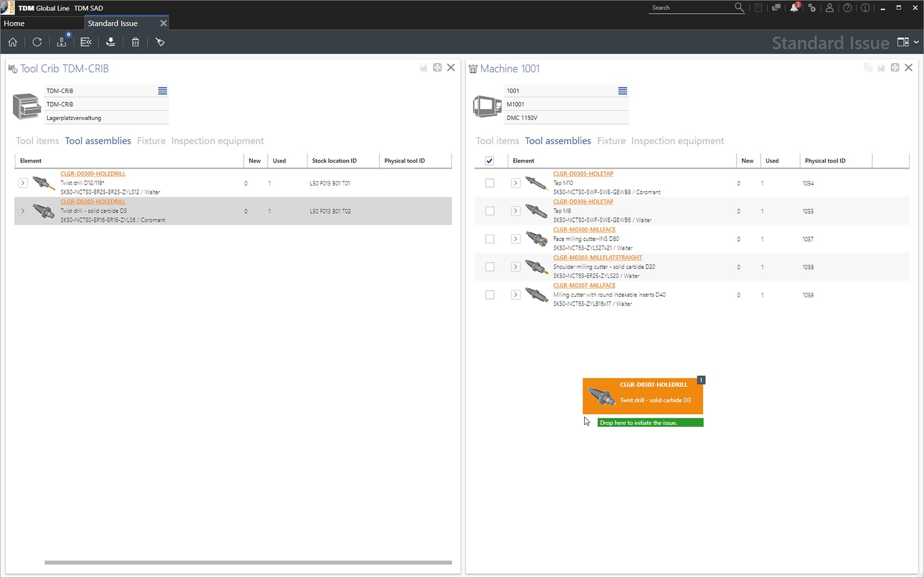This screenshot has height=578, width=924.
Task: Expand the CLGR-M0303-MILLFLATSTRAIGHT row
Action: (515, 267)
